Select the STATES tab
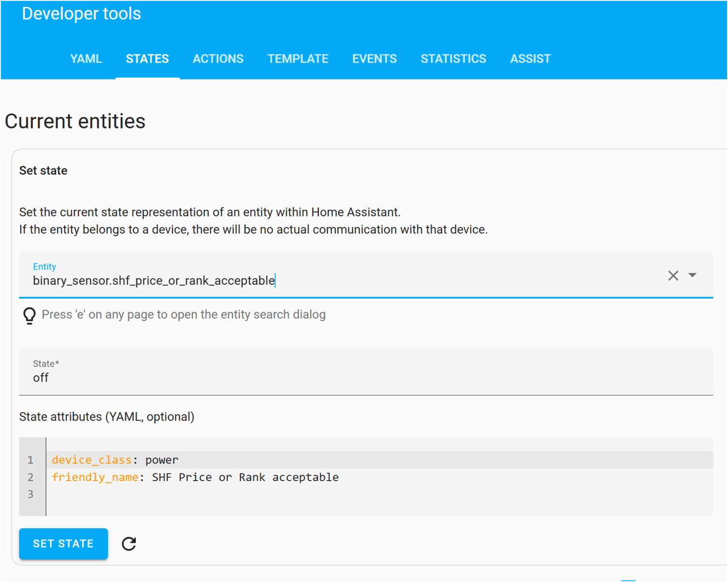728x582 pixels. point(147,59)
